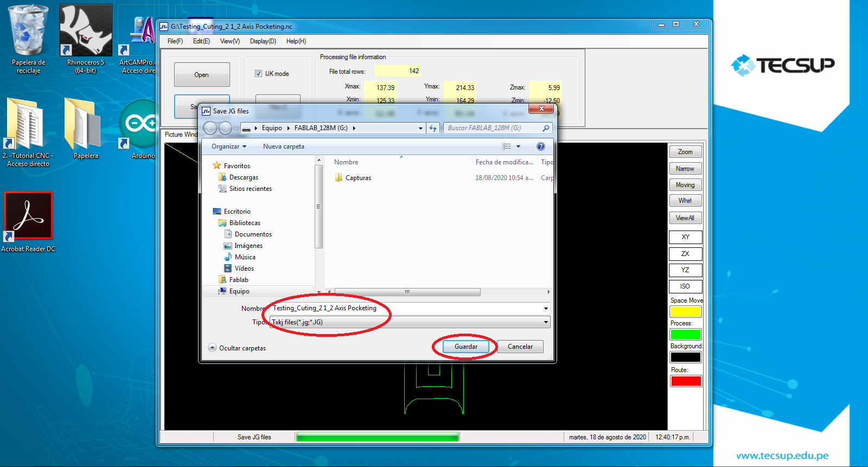Open the File(F) menu
Viewport: 868px width, 467px height.
pos(175,41)
